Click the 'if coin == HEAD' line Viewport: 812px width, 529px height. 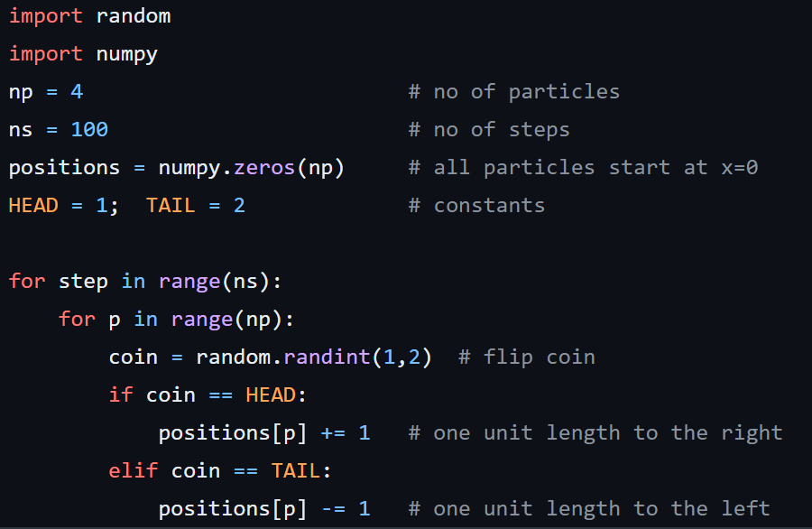208,395
